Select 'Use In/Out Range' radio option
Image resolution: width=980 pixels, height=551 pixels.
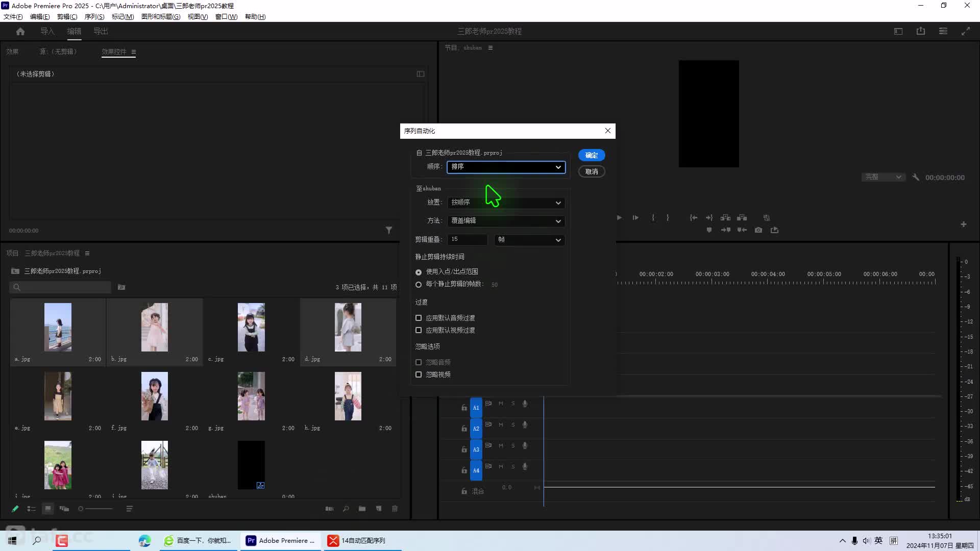(419, 272)
